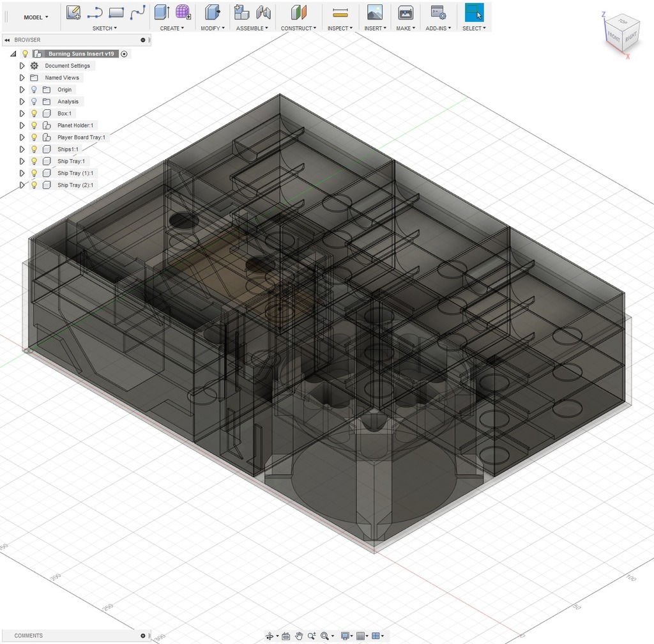
Task: Select the Joint assemble tool
Action: point(264,13)
